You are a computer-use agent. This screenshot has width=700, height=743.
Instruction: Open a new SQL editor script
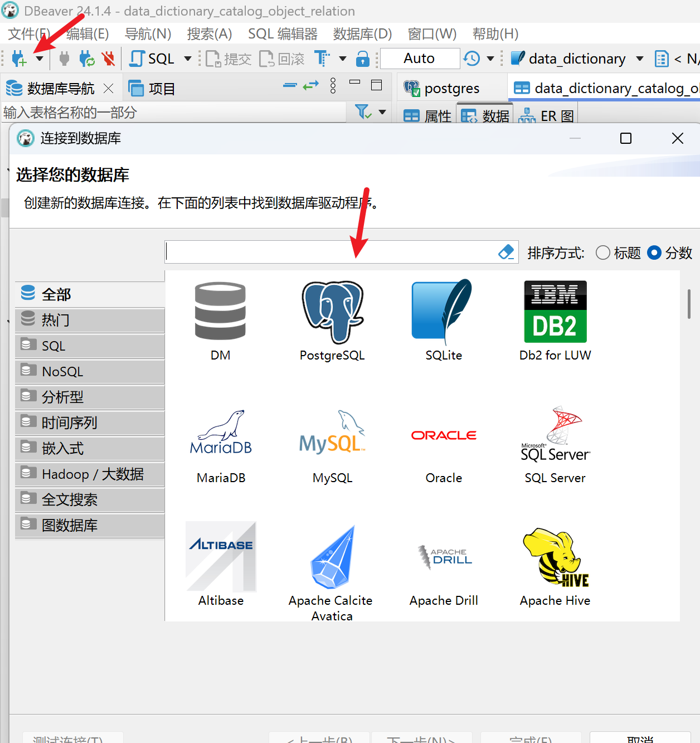152,59
